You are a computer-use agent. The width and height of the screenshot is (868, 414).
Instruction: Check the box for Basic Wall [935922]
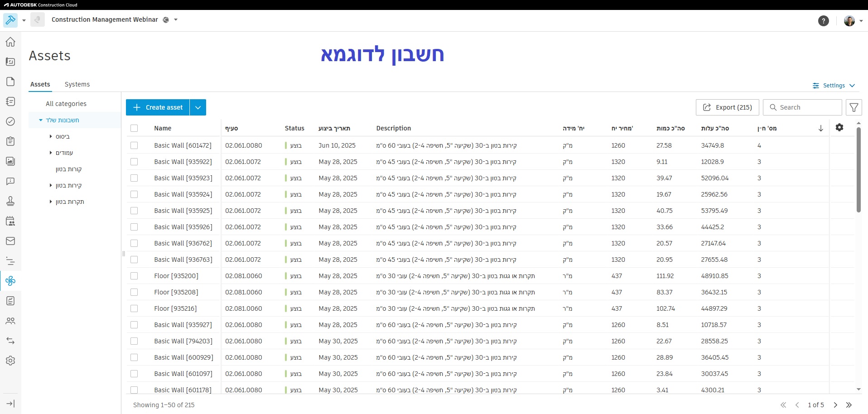pos(134,162)
